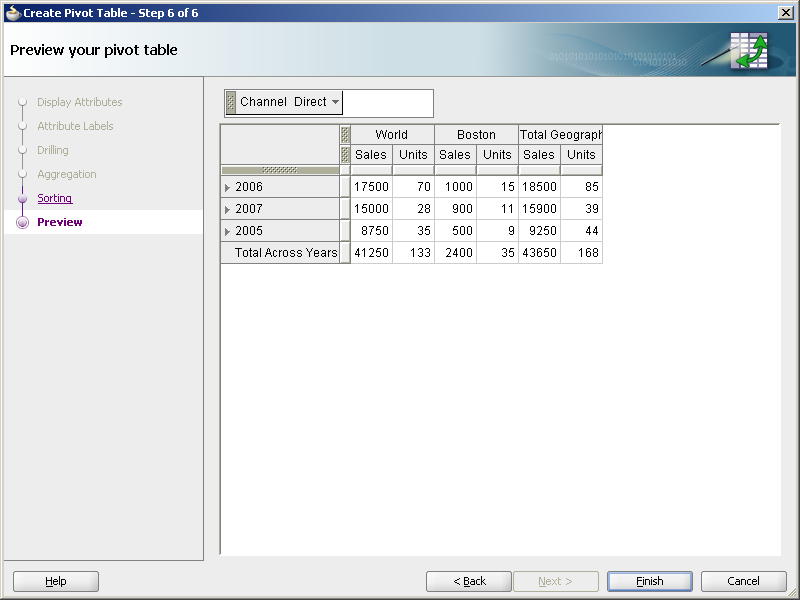The width and height of the screenshot is (800, 600).
Task: Click the grip handle beside Channel label
Action: tap(231, 102)
